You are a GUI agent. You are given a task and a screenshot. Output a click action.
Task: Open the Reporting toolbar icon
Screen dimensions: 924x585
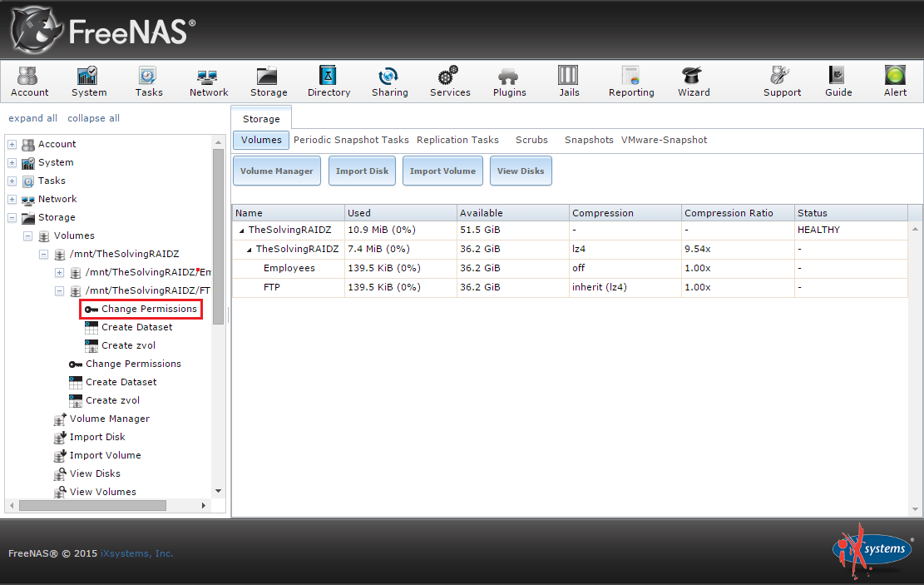pyautogui.click(x=631, y=82)
